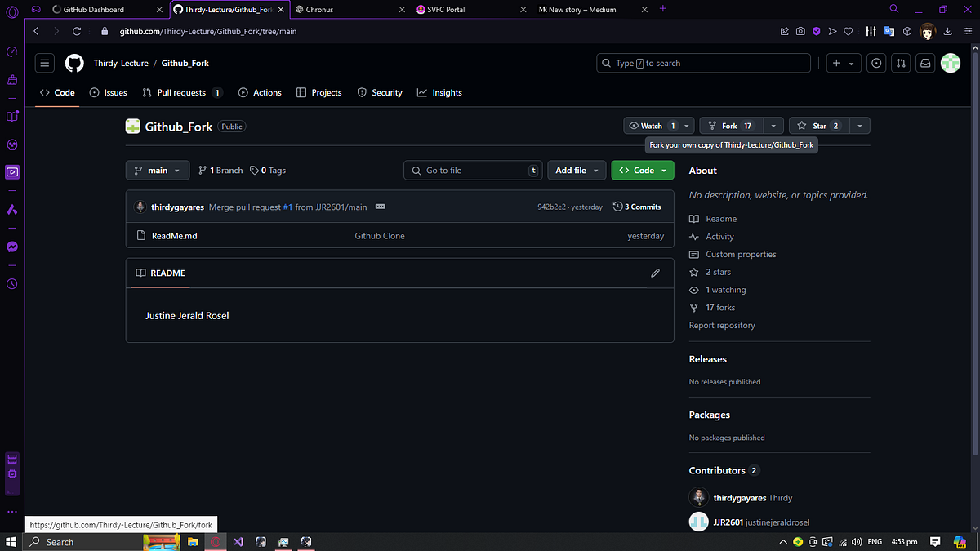Click the ad blocker shield icon in the toolbar
This screenshot has height=551, width=980.
coord(816,31)
